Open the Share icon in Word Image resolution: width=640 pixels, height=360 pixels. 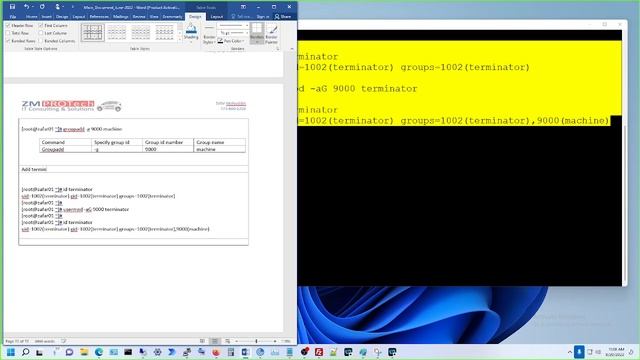click(283, 16)
